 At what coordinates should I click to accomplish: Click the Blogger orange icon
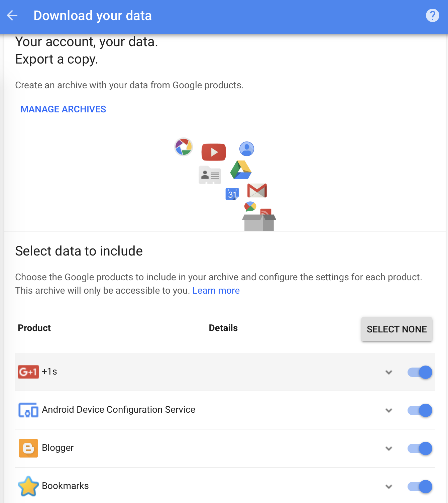click(28, 448)
